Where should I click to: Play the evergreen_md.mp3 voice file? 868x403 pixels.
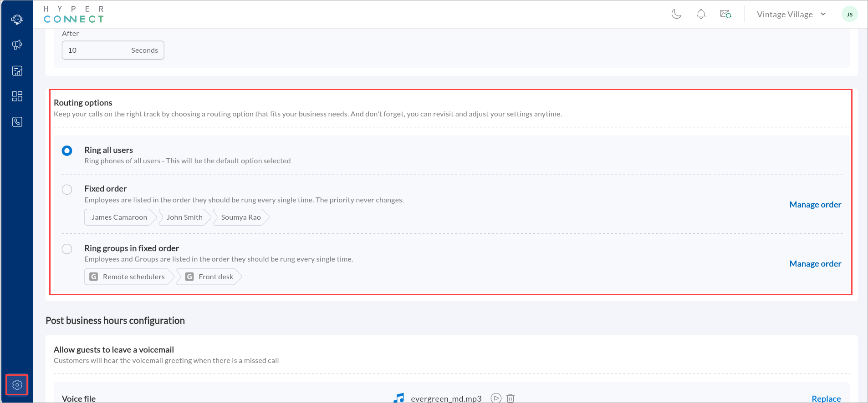pyautogui.click(x=496, y=398)
